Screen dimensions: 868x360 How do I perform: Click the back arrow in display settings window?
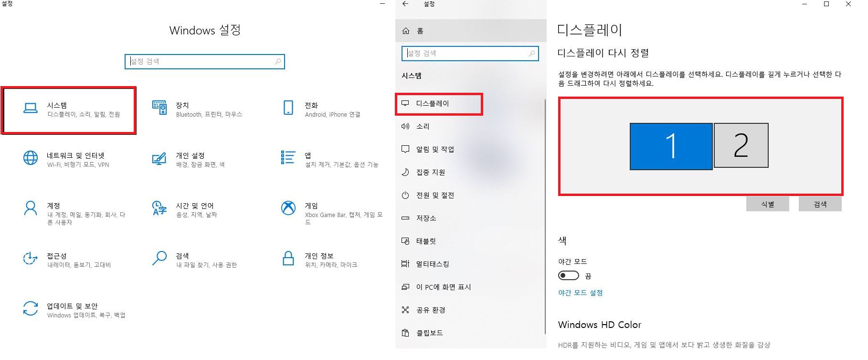405,4
